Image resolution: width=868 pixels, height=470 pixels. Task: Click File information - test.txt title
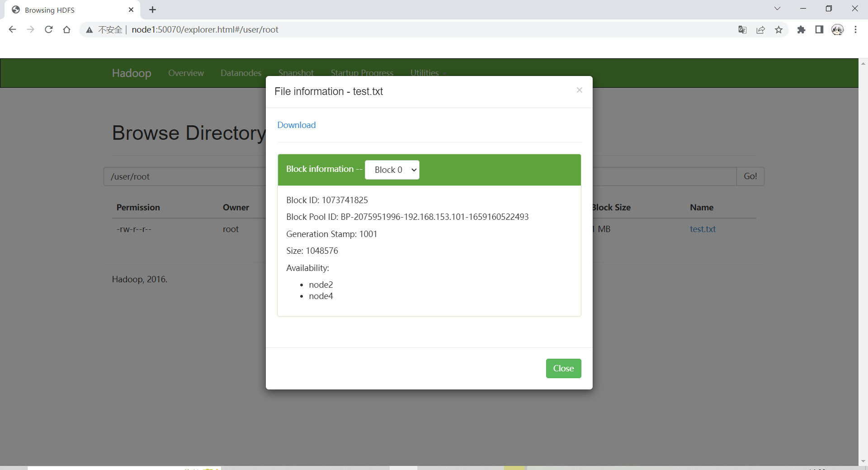329,91
